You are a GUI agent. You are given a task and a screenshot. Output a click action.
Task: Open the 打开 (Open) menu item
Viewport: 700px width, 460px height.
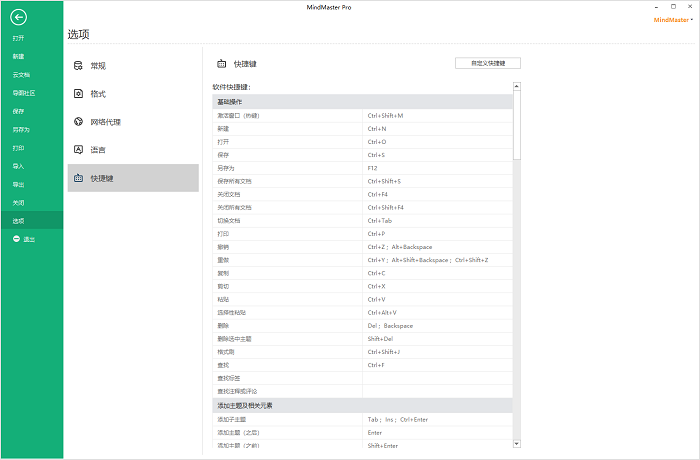click(x=18, y=38)
